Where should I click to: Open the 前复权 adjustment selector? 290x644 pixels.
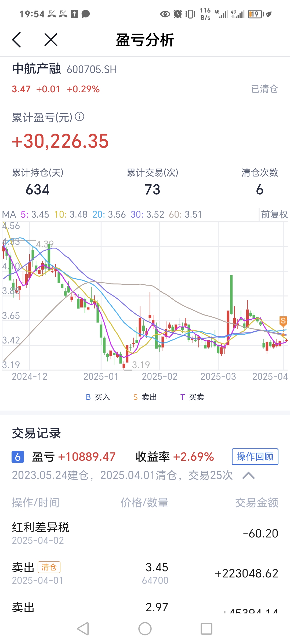coord(274,214)
